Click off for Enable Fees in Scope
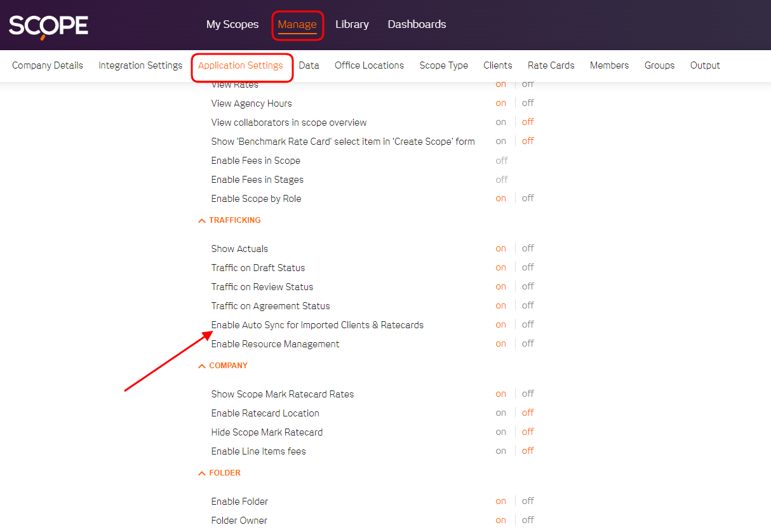771x532 pixels. coord(502,161)
